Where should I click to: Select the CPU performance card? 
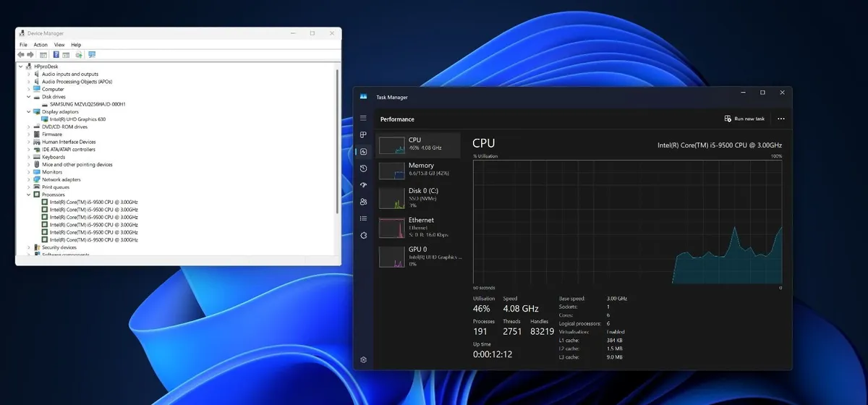(x=418, y=145)
